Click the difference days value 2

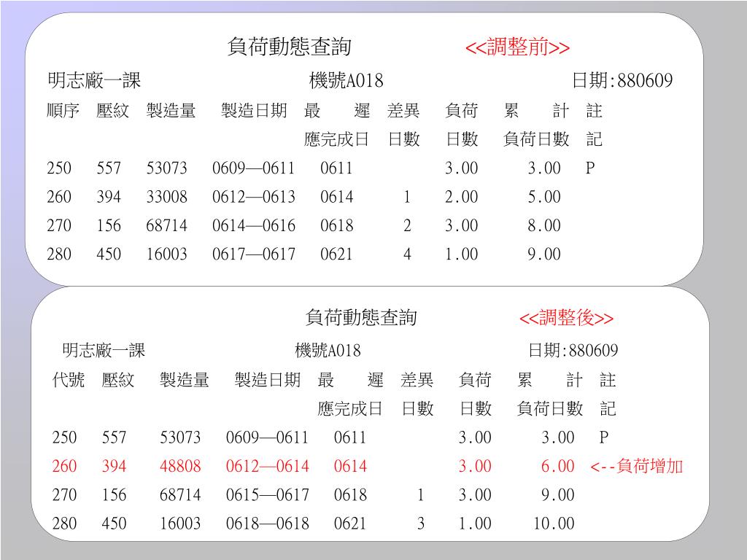click(x=407, y=225)
